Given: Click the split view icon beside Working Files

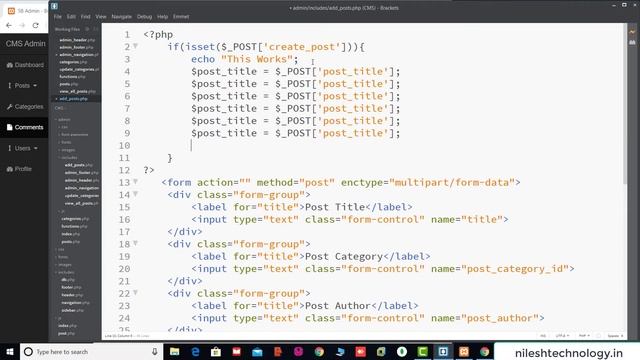Looking at the screenshot, I should pyautogui.click(x=96, y=29).
